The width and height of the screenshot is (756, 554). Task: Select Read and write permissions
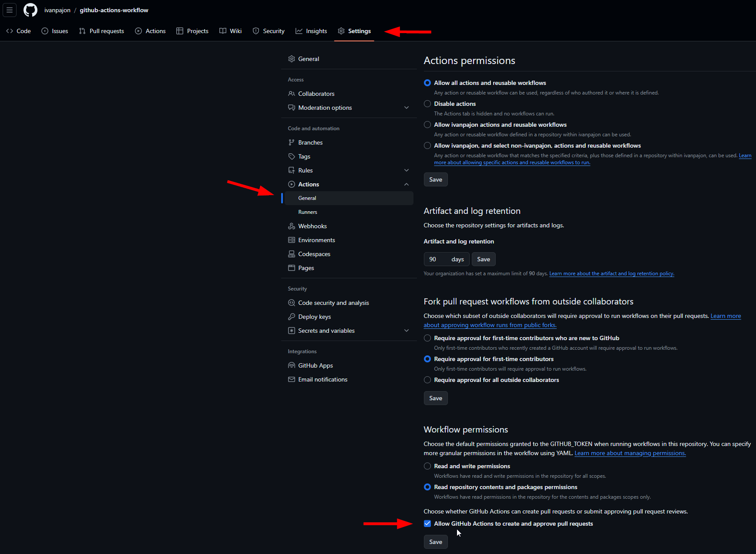[427, 466]
